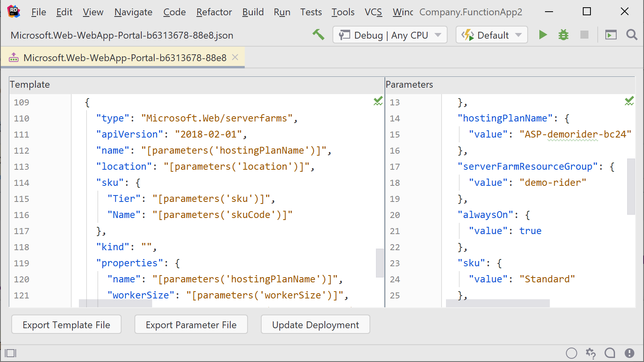Click Parameters pane horizontal scrollbar thumb

[x=498, y=303]
